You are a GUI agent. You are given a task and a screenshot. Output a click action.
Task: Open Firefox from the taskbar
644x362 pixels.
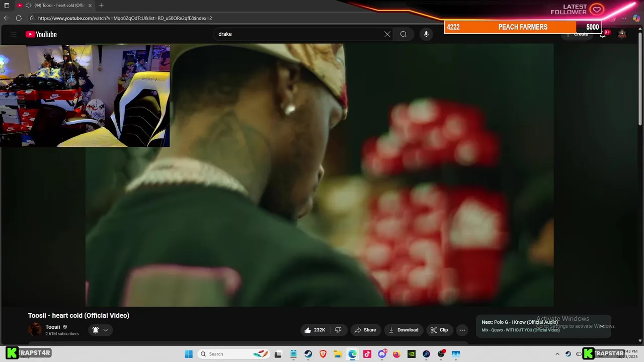396,354
